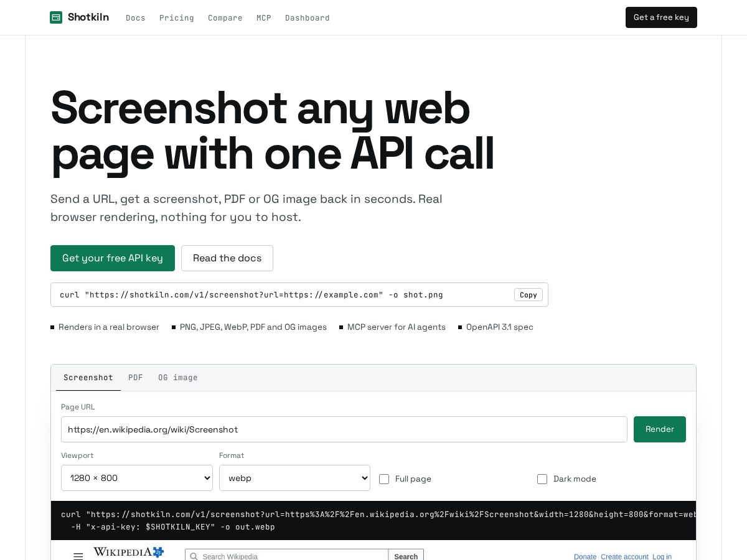Click the generated curl code block
The image size is (747, 560).
[x=374, y=520]
